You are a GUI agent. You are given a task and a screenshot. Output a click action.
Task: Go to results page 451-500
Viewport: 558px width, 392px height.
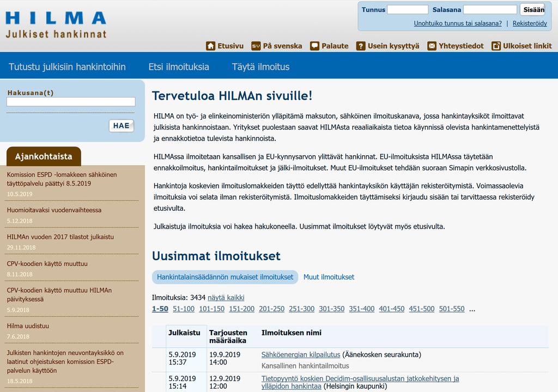(422, 309)
